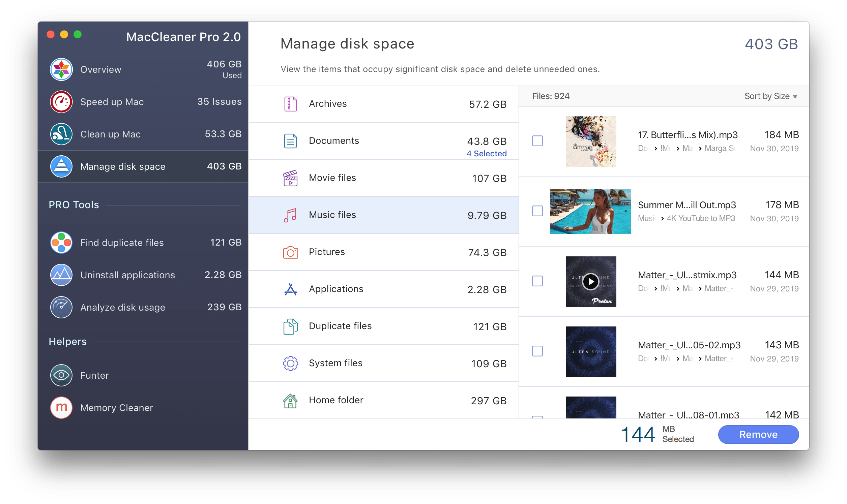Go to Clean up Mac section
Viewport: 847px width, 504px height.
click(143, 134)
